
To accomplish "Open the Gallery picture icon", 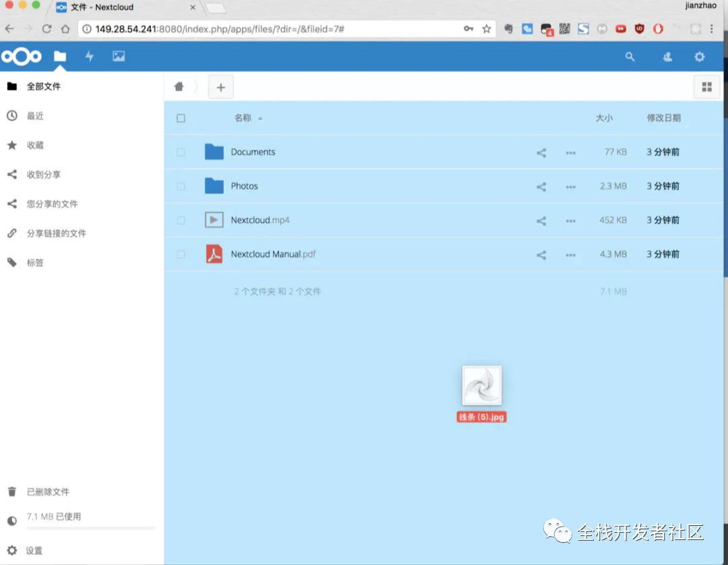I will pyautogui.click(x=119, y=56).
